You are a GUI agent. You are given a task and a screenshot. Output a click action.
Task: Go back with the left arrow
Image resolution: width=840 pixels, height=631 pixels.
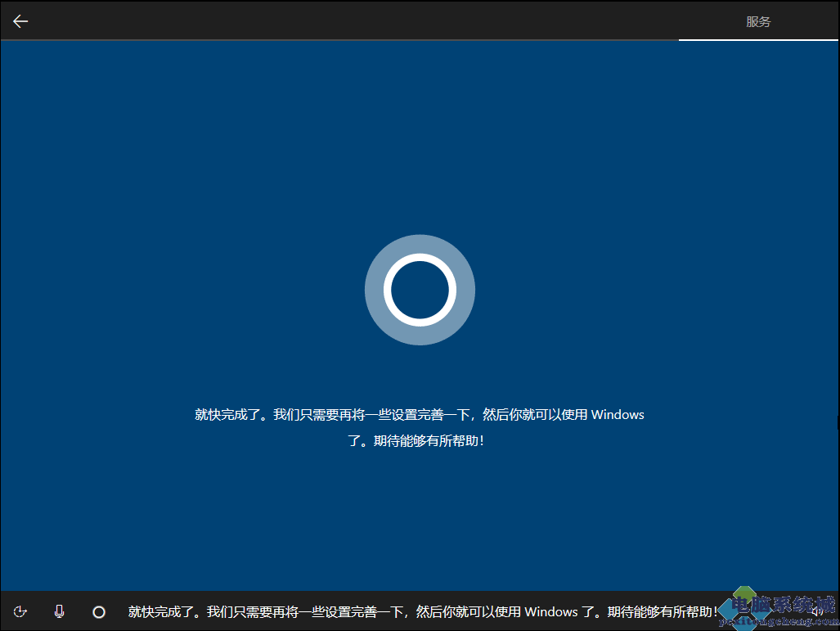(20, 21)
